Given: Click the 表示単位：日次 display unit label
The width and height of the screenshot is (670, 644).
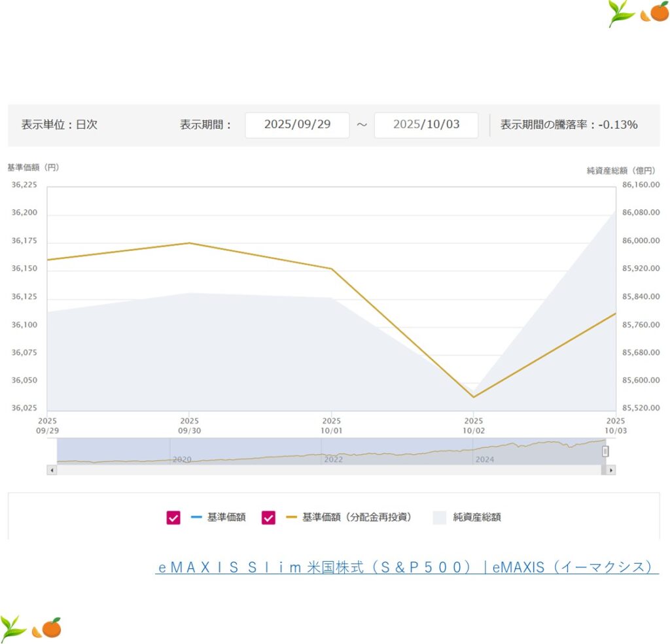Looking at the screenshot, I should pyautogui.click(x=60, y=125).
